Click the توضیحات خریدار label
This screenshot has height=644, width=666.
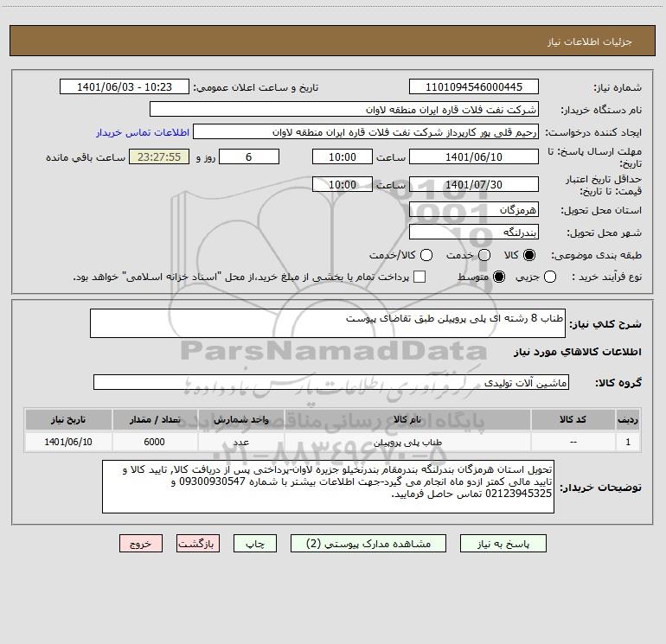coord(600,488)
